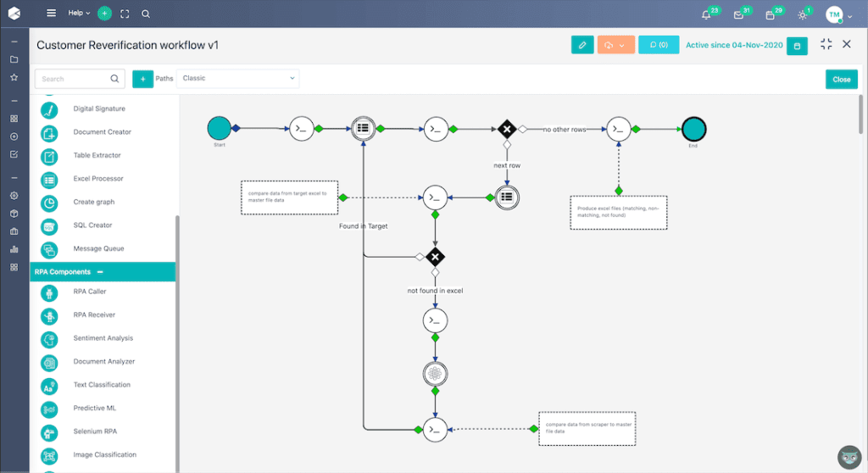Select the Digital Signature component icon
868x473 pixels.
tap(49, 109)
